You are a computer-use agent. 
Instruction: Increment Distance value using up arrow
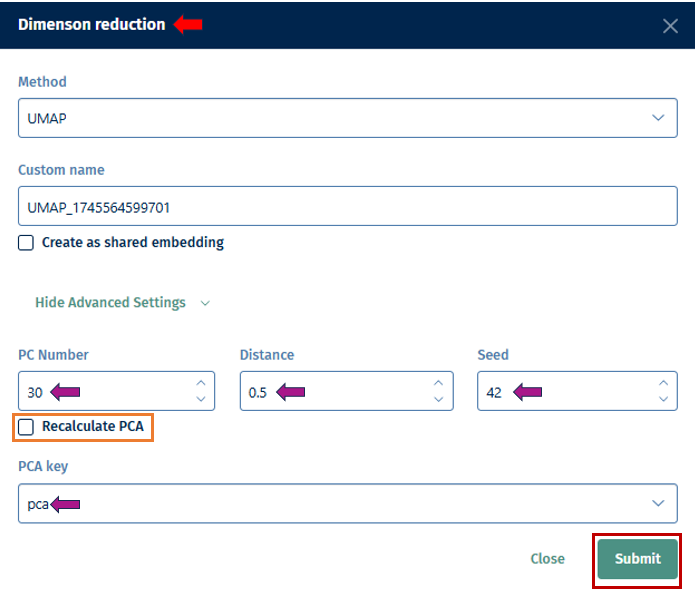438,383
